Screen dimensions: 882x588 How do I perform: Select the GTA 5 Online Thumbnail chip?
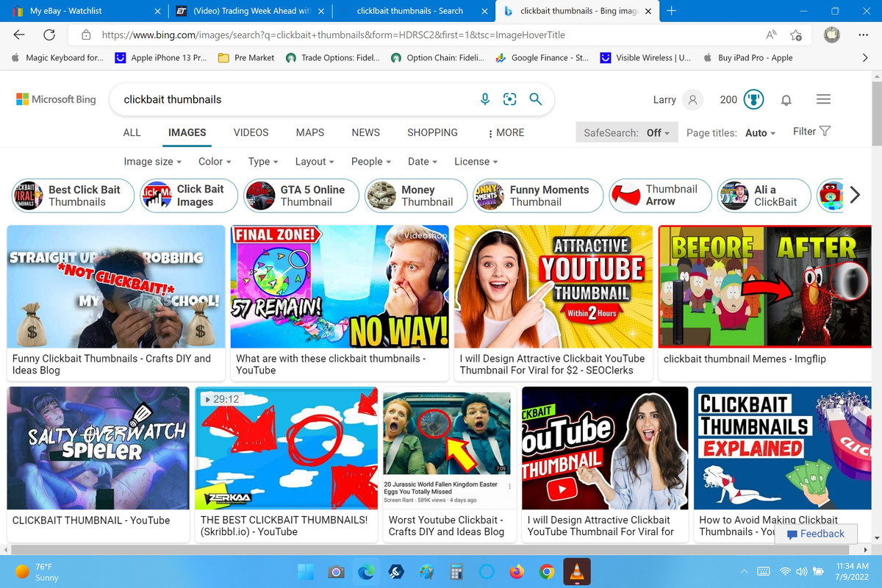point(301,196)
